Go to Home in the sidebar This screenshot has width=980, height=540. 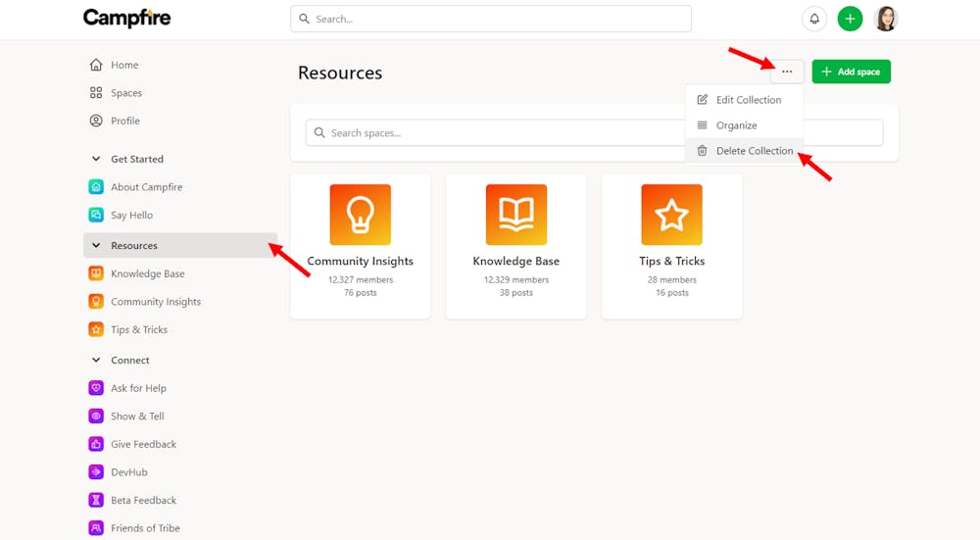pyautogui.click(x=124, y=65)
